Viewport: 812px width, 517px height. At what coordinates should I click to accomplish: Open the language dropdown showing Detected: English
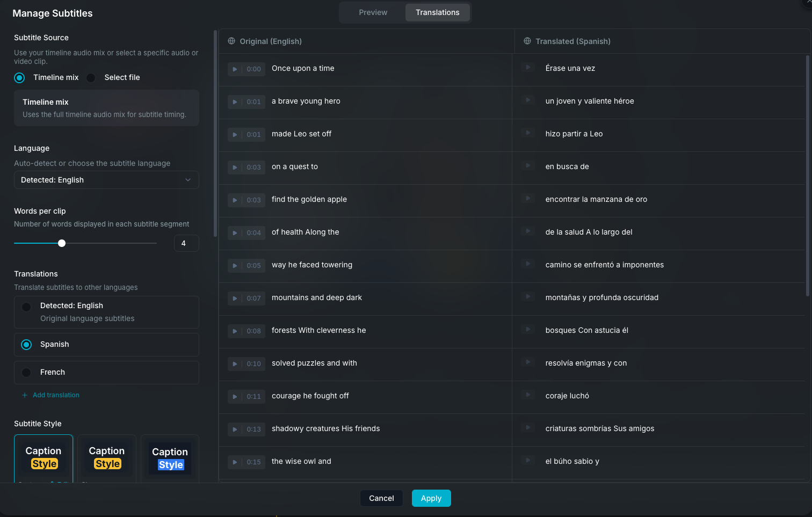tap(106, 180)
